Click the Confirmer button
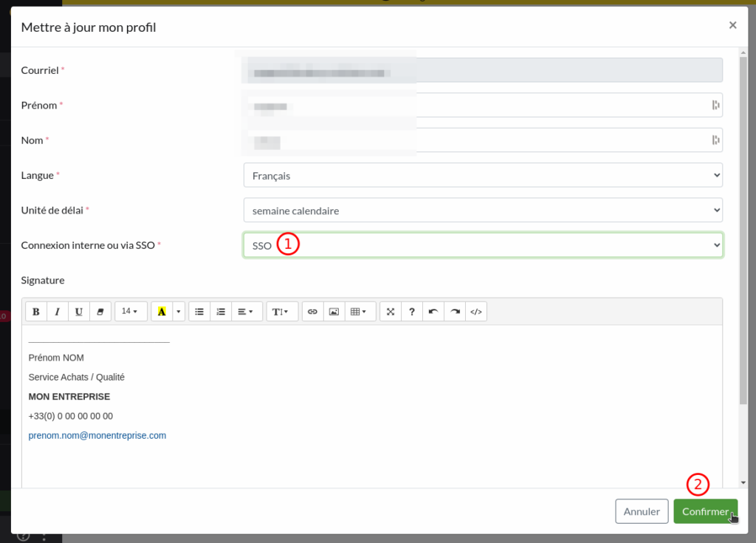 click(x=704, y=511)
